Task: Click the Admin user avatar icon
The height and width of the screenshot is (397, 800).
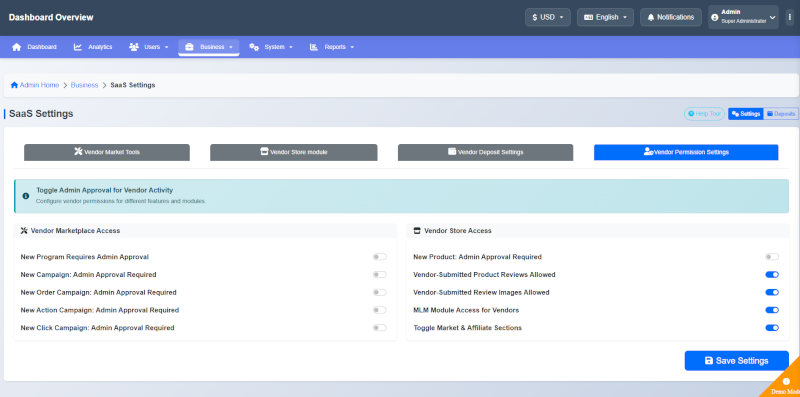Action: click(714, 17)
